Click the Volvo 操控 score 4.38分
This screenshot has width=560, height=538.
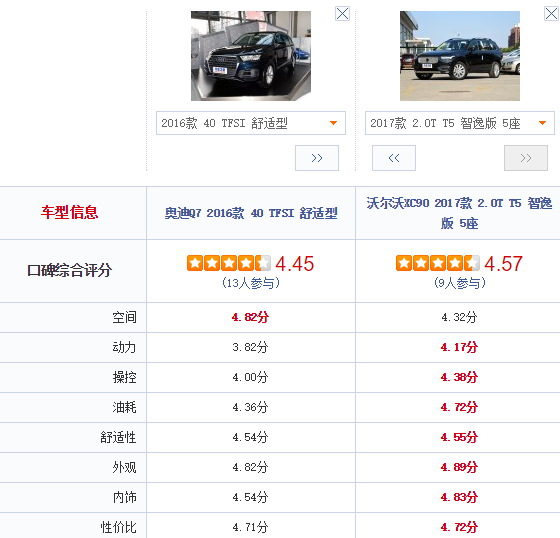tap(459, 377)
